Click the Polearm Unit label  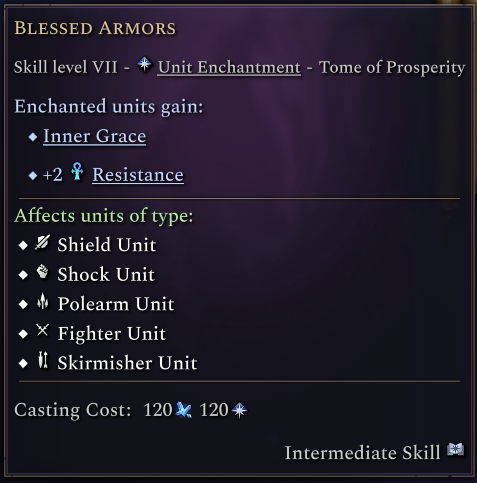(116, 304)
